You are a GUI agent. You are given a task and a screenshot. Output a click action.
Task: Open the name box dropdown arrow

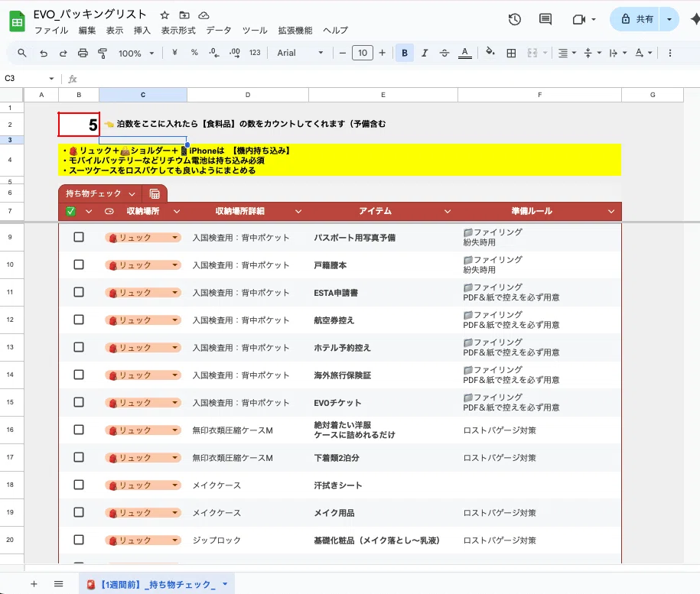point(51,79)
